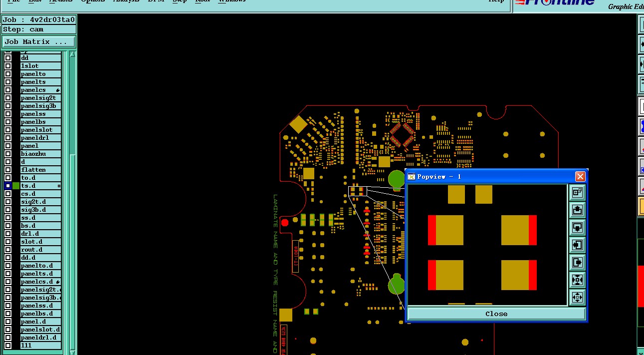The height and width of the screenshot is (355, 644).
Task: Click the green color swatch of ts.d
Action: [x=16, y=186]
